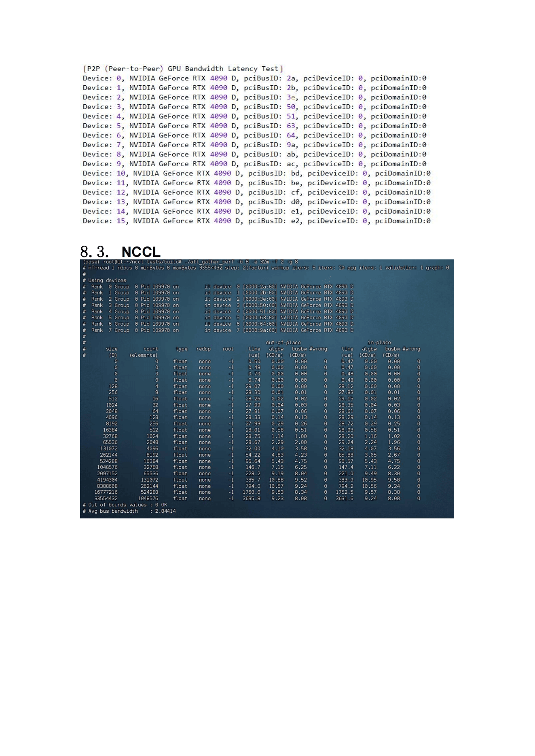The image size is (535, 756).
Task: Select size value 2097152 in the results table
Action: tap(107, 474)
